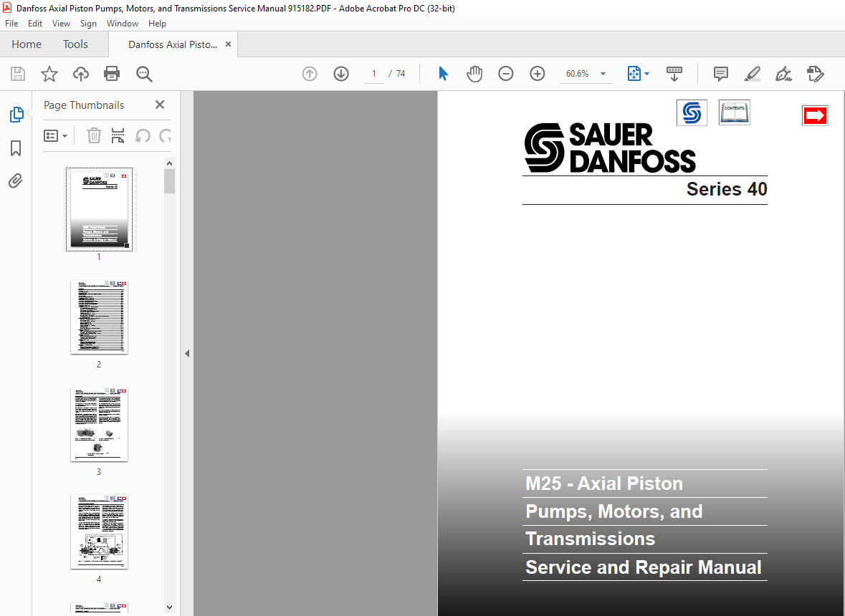This screenshot has height=616, width=845.
Task: Go to the next page with the down arrow
Action: [341, 74]
